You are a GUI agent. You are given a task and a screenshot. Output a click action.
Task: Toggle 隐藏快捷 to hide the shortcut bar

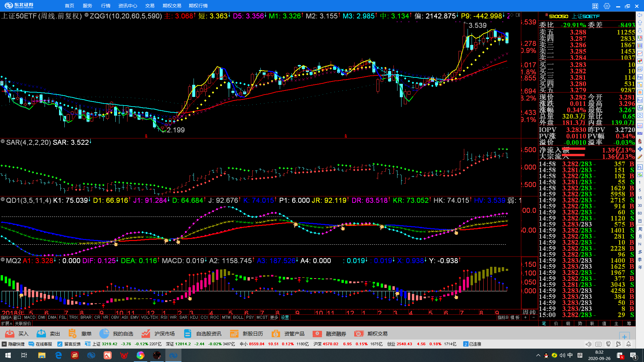[x=13, y=344]
